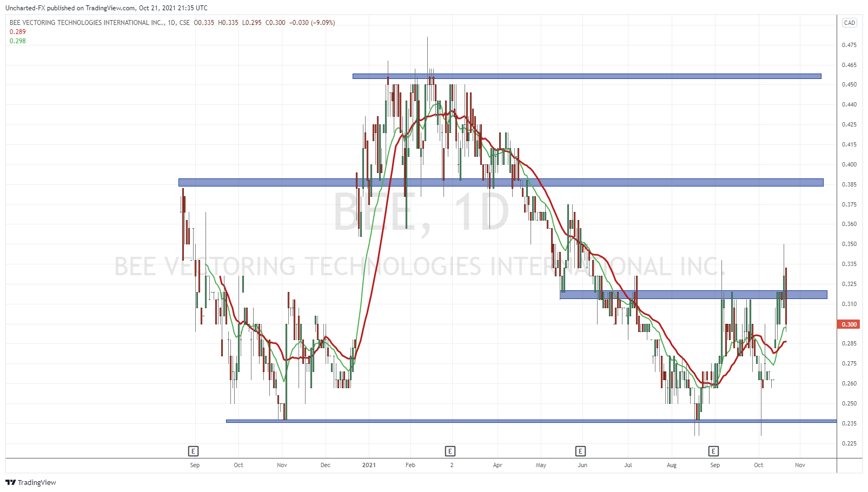Click the 1D interval label in legend
868x492 pixels.
(171, 23)
